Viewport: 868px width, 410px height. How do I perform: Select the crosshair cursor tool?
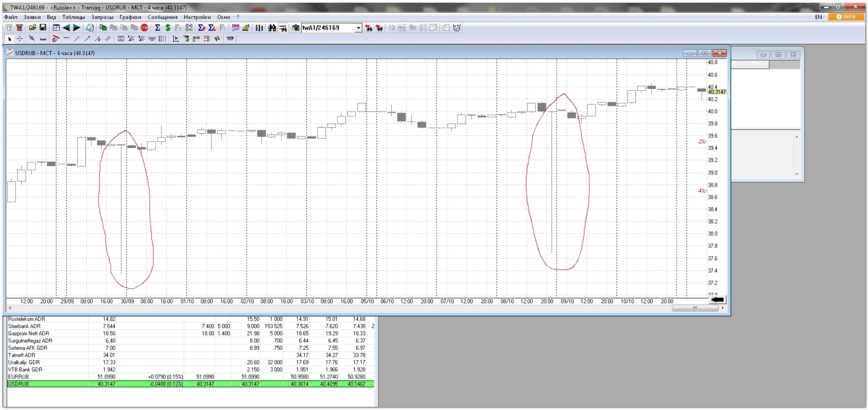[20, 39]
